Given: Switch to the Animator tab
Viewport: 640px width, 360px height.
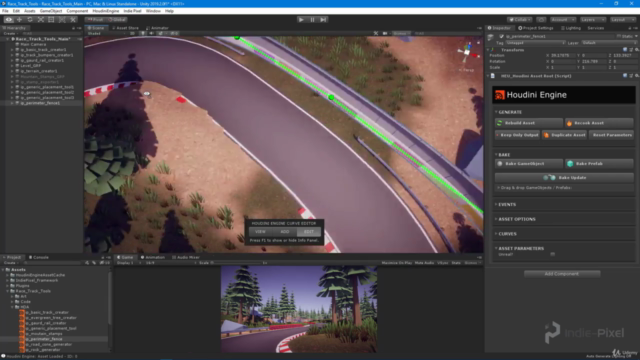Looking at the screenshot, I should coord(158,28).
